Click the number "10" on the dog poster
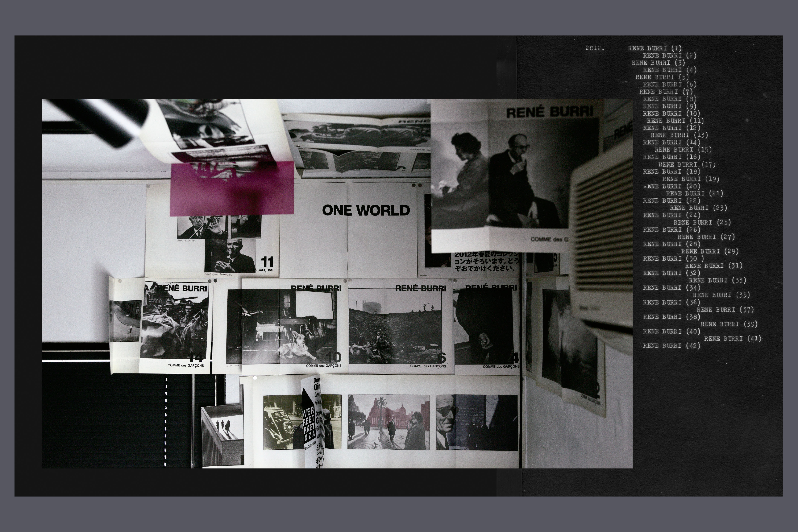Viewport: 798px width, 532px height. coord(334,357)
